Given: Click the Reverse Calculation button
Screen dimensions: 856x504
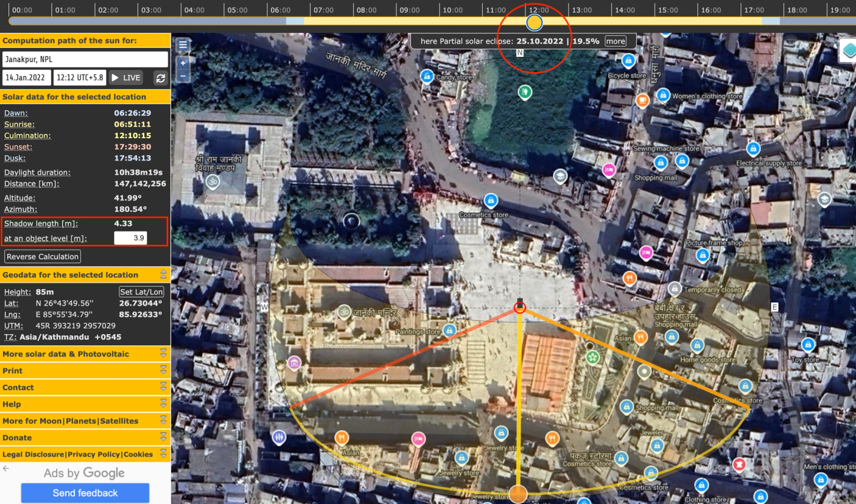Looking at the screenshot, I should [43, 256].
